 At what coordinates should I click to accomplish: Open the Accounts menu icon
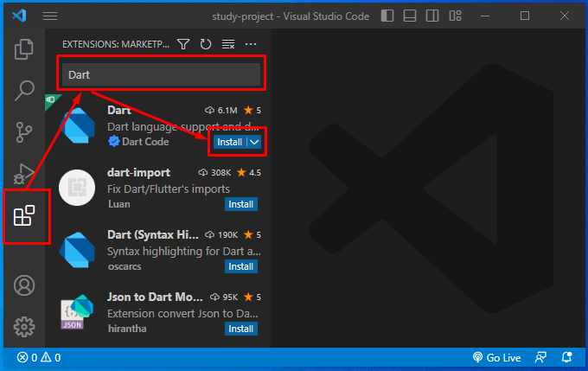click(x=24, y=285)
